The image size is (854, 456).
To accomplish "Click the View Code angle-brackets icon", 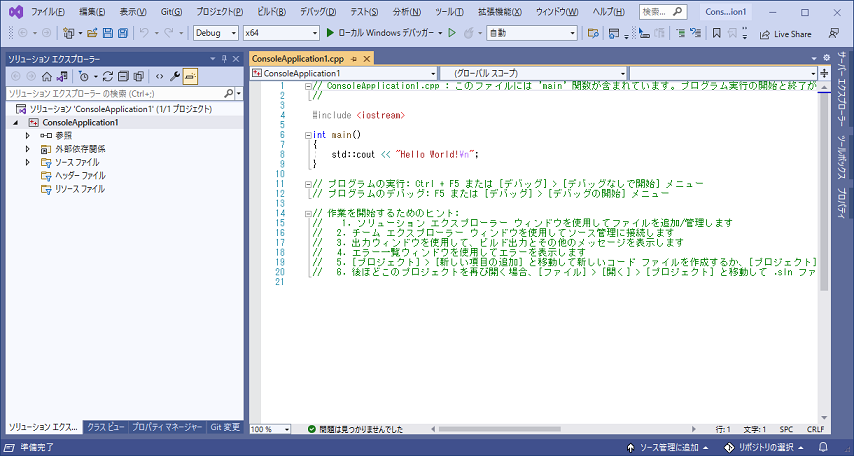I will tap(159, 76).
